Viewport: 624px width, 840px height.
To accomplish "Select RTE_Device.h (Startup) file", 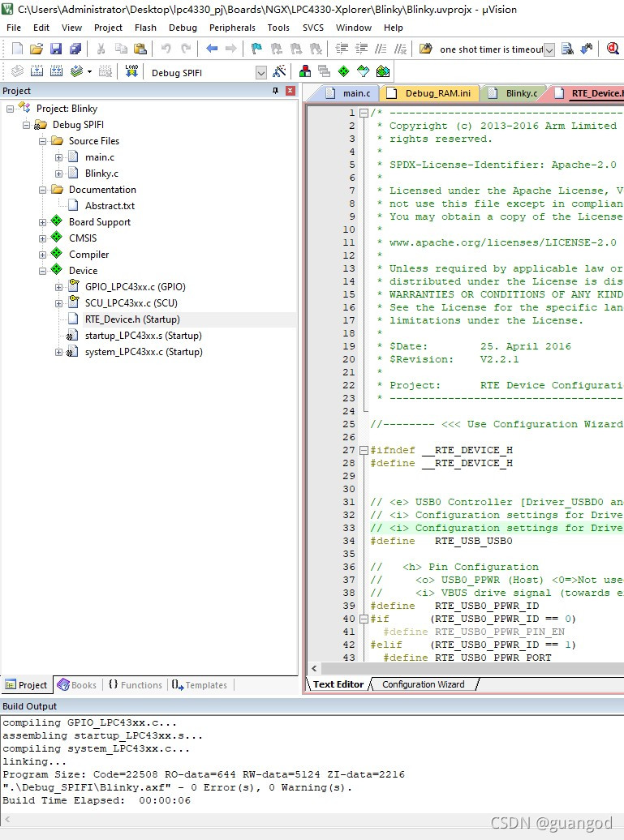I will click(132, 319).
